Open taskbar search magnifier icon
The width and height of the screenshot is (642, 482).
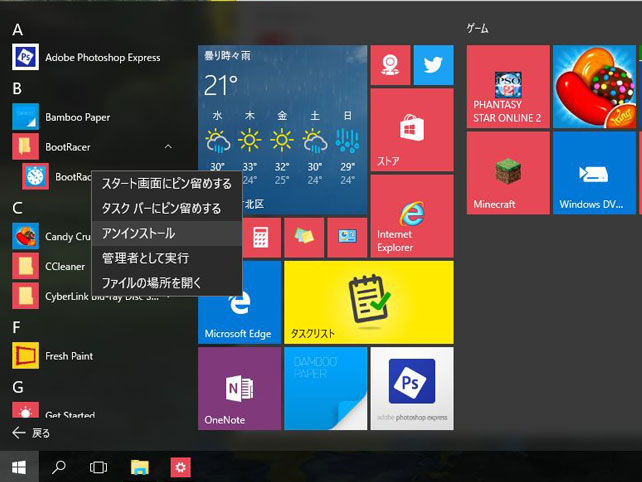59,466
